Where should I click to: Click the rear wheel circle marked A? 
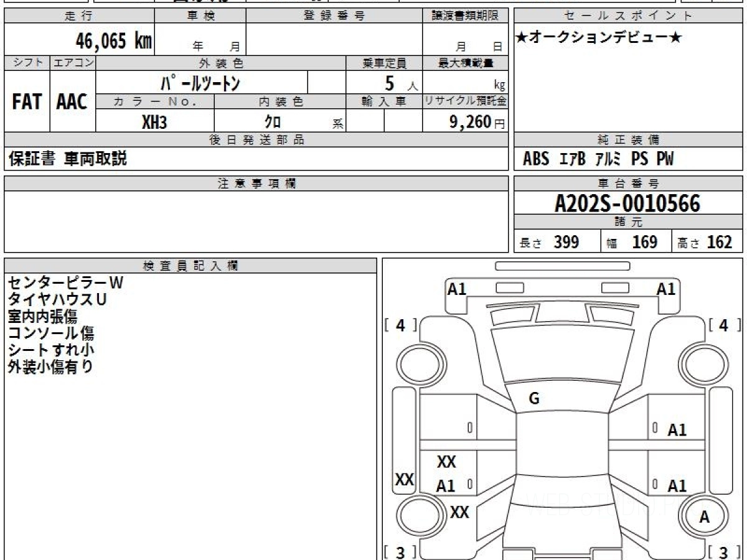pos(704,516)
